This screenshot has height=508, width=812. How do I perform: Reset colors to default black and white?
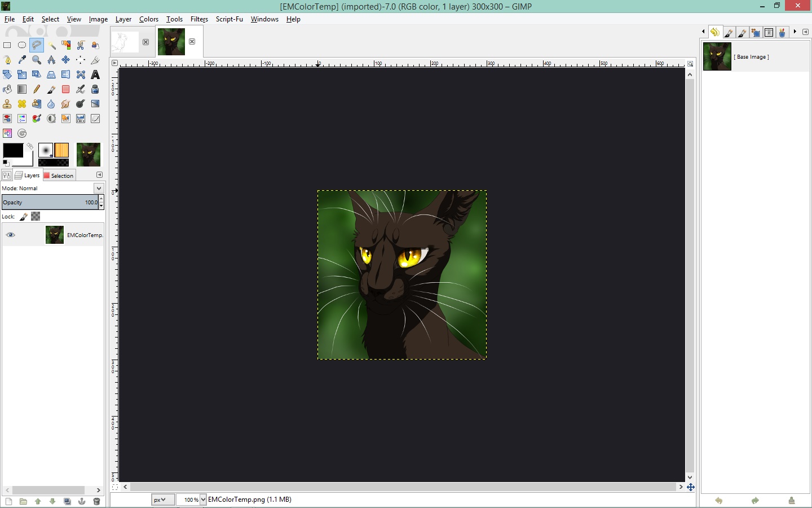6,163
